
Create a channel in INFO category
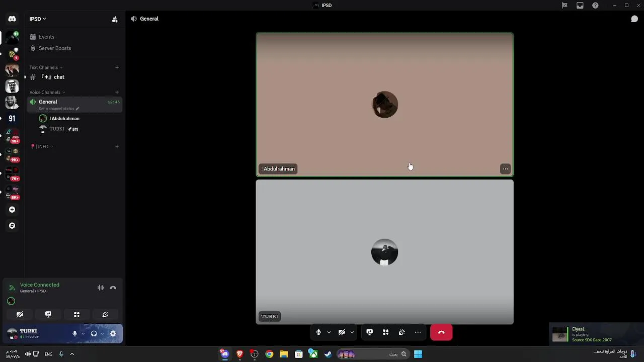117,147
